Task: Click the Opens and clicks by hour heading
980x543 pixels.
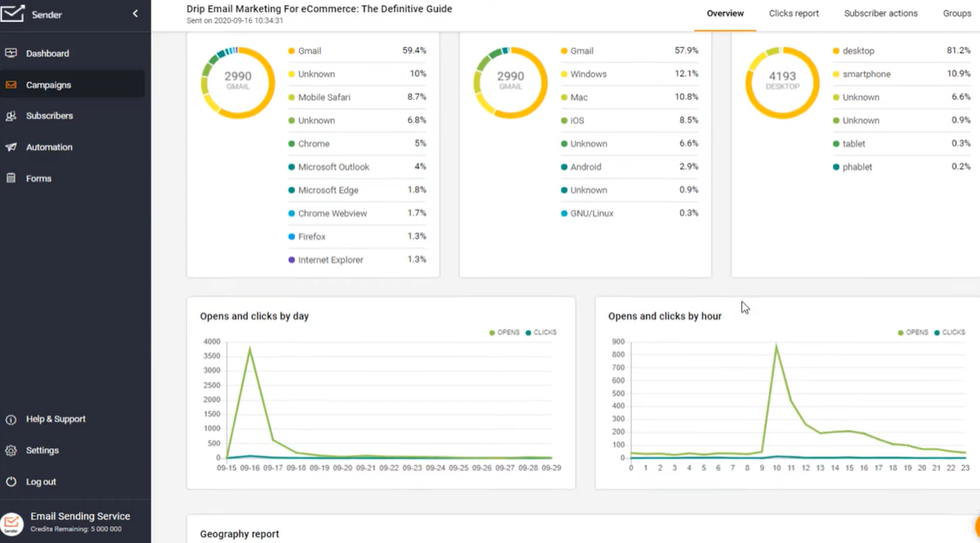Action: [664, 316]
